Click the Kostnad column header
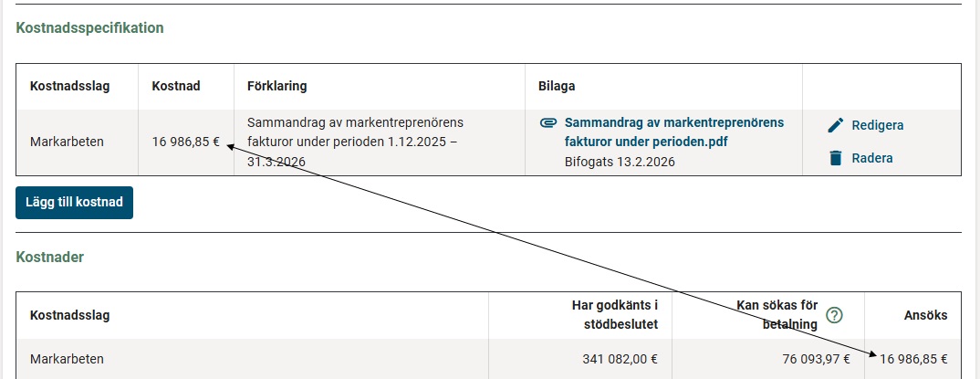Image resolution: width=980 pixels, height=379 pixels. (x=176, y=86)
